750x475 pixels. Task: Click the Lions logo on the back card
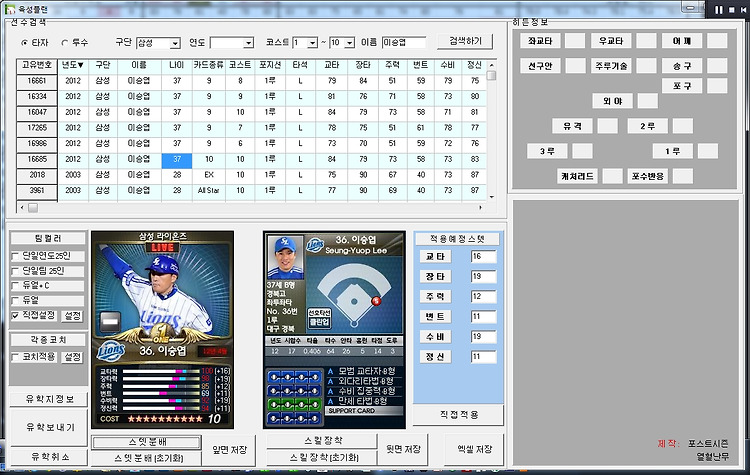pos(315,245)
